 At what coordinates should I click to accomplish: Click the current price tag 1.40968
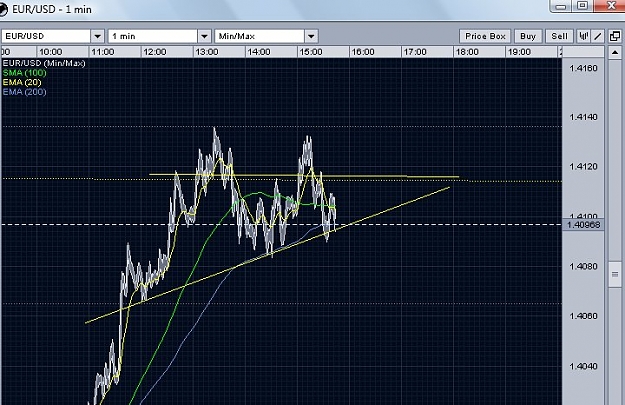(584, 225)
